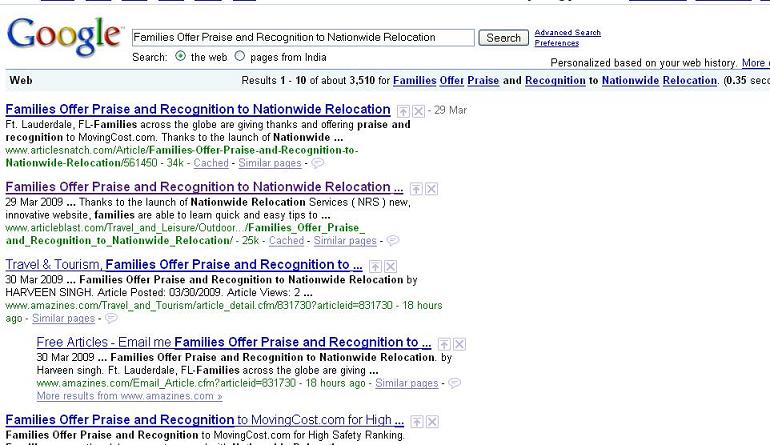View Cached copy of articleblast.com result
The image size is (770, 445).
(286, 241)
